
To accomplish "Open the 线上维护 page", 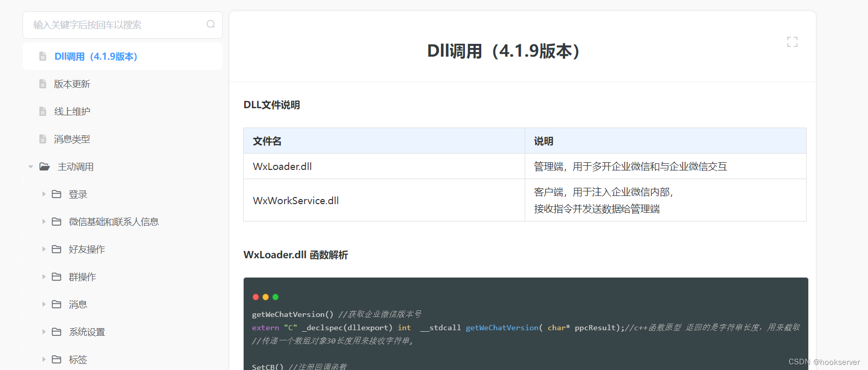I will (x=72, y=111).
